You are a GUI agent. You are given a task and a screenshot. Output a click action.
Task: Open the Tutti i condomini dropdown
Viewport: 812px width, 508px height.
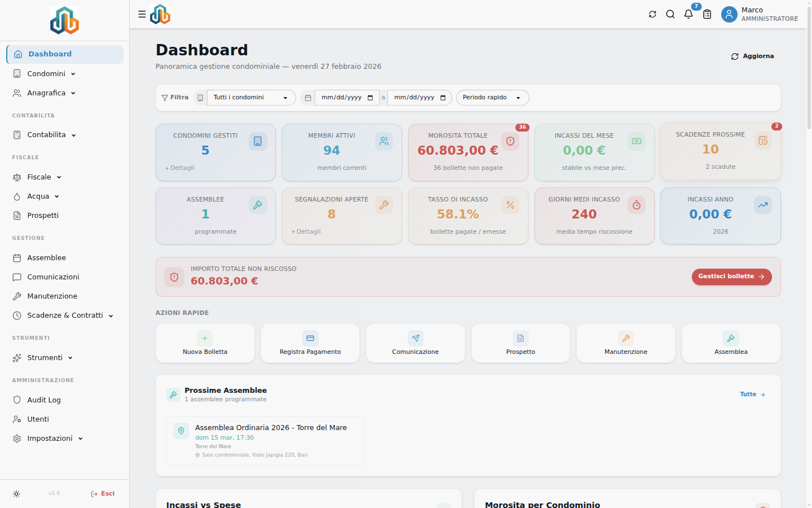tap(251, 98)
